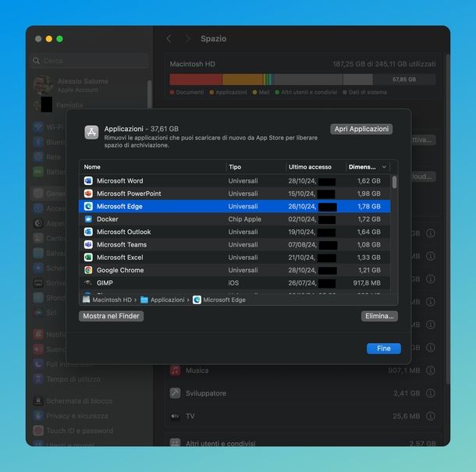Click the Microsoft Teams app icon
This screenshot has width=476, height=472.
tap(88, 245)
